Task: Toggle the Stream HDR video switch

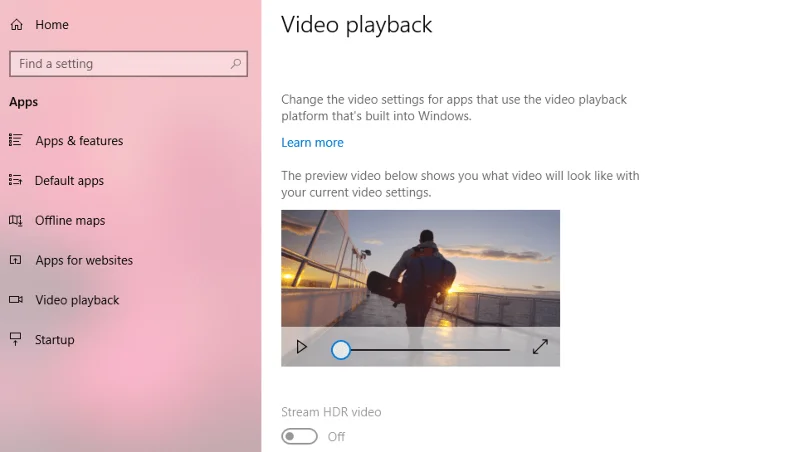Action: (299, 436)
